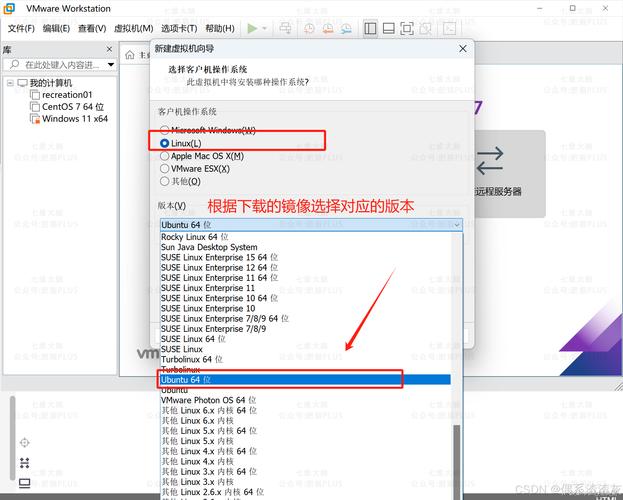Select the Apple Mac OS X(M) radio button

click(x=164, y=156)
